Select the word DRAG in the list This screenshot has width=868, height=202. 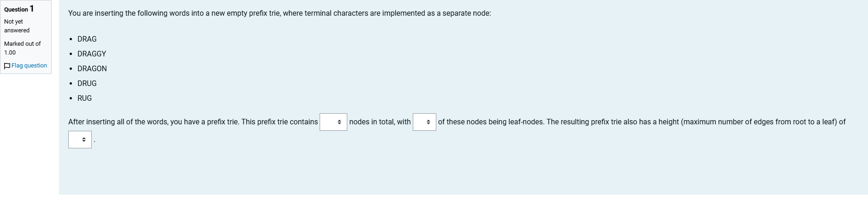87,39
